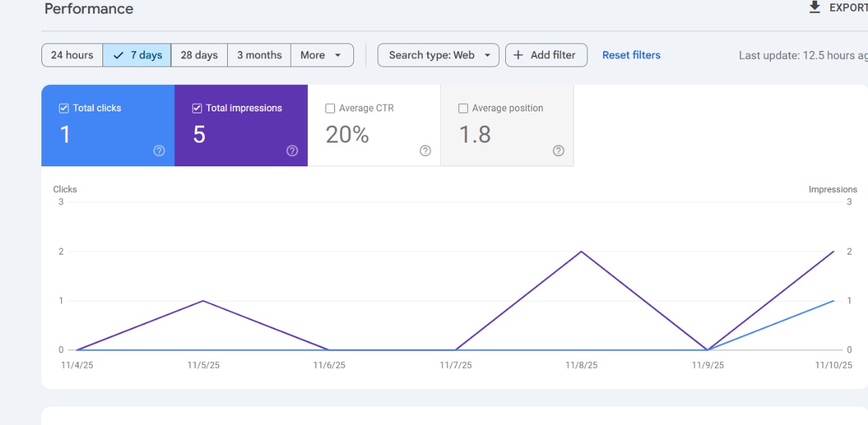Image resolution: width=868 pixels, height=425 pixels.
Task: Click the Export download icon
Action: click(x=814, y=7)
